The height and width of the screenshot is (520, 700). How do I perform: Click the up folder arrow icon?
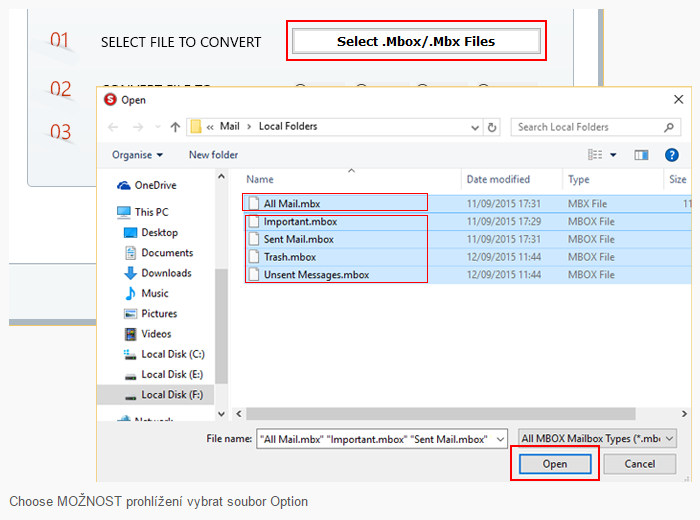pos(175,127)
